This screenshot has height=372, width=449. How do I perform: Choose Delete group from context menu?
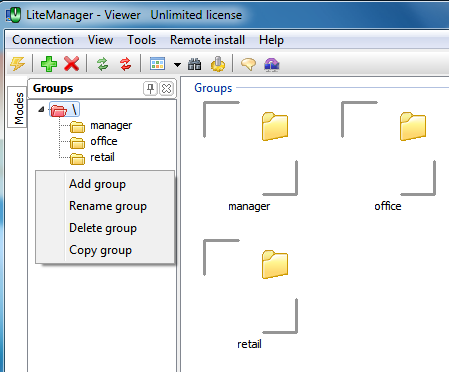(105, 228)
